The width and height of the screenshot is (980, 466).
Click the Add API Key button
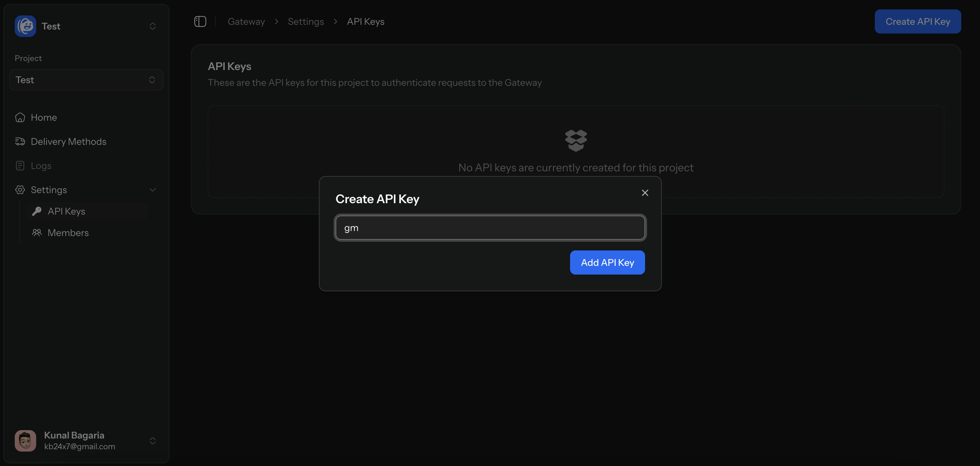[607, 262]
